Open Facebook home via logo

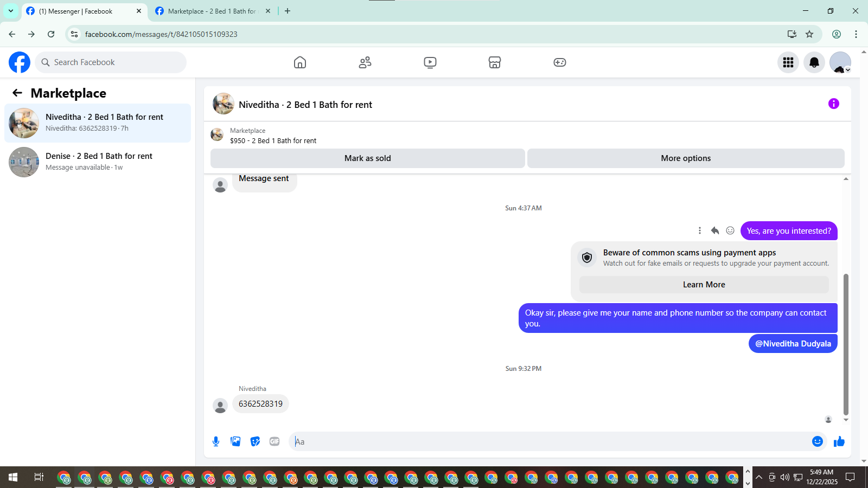coord(20,62)
